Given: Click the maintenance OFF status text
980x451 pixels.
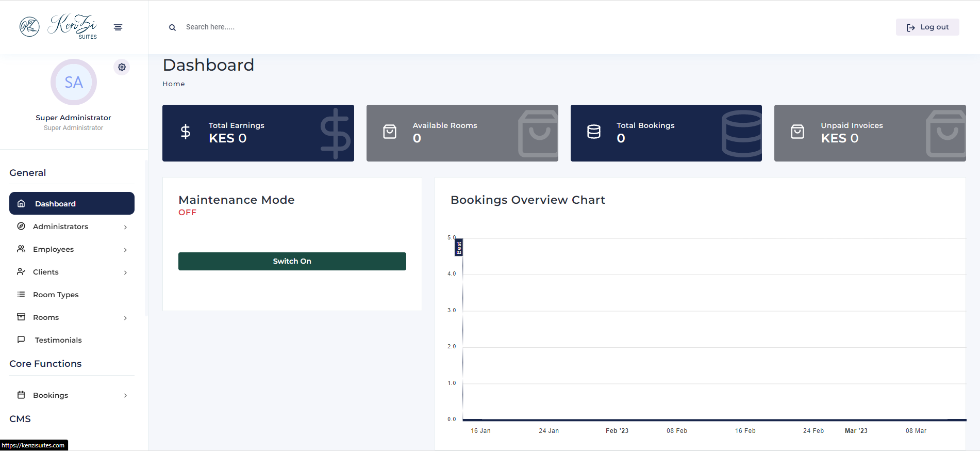Looking at the screenshot, I should coord(188,213).
